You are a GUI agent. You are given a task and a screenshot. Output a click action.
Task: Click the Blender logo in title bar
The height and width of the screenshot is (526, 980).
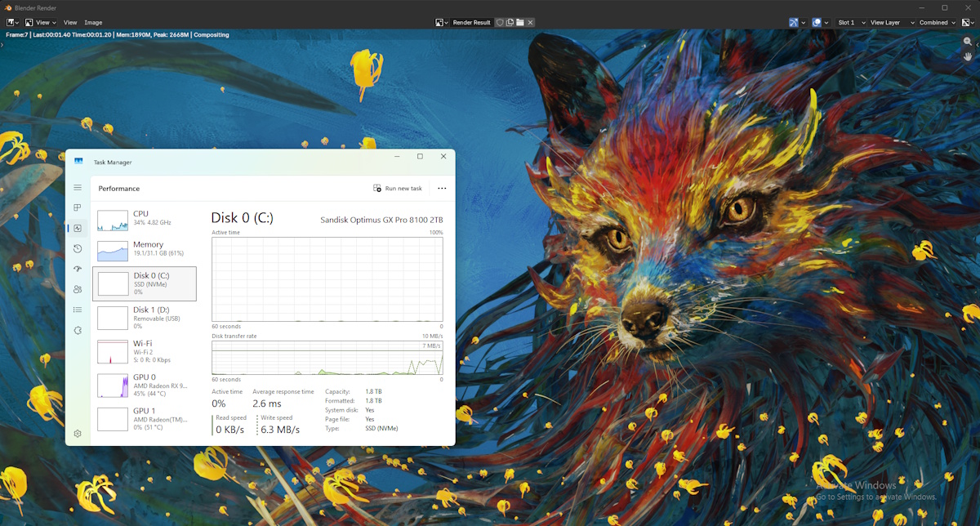point(7,7)
